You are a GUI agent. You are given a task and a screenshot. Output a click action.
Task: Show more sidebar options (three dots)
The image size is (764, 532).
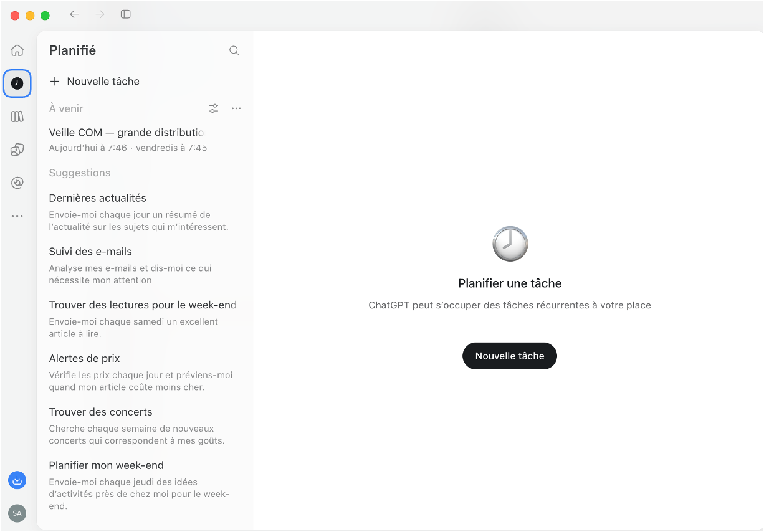click(x=17, y=216)
